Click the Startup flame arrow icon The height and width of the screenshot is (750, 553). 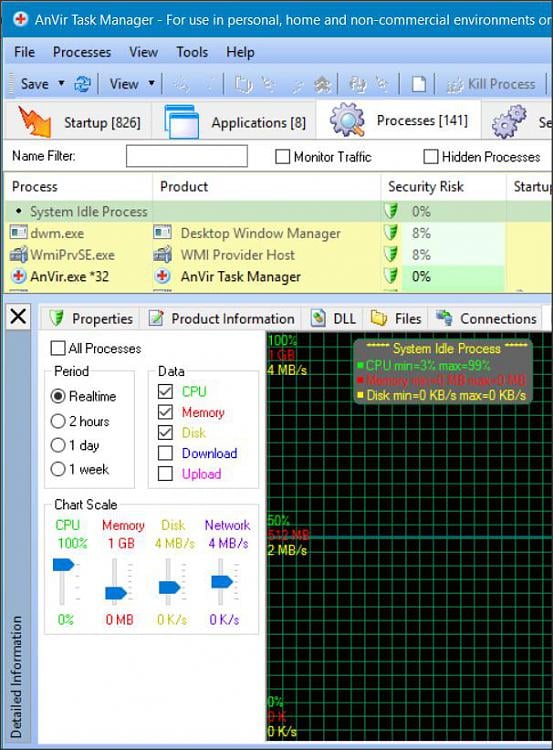tap(34, 121)
